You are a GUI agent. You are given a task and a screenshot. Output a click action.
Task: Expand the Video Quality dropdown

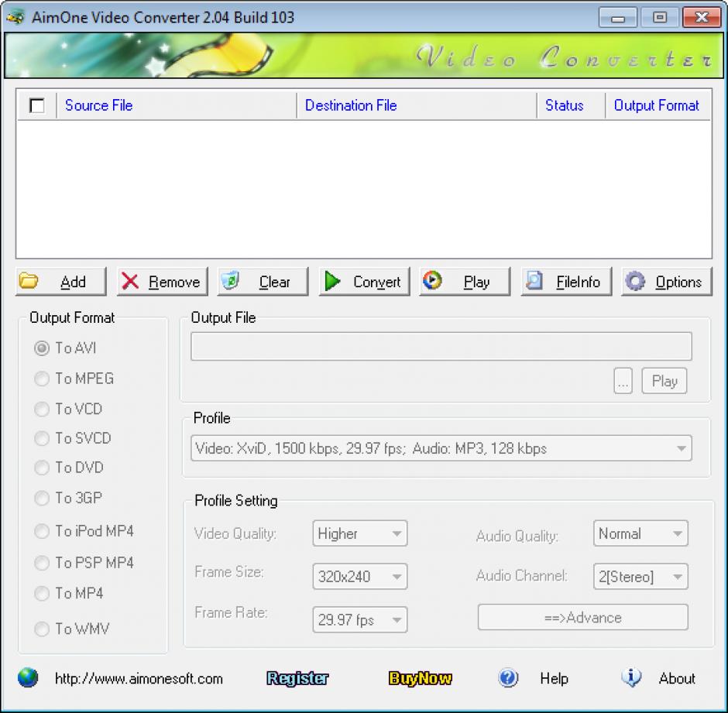coord(360,533)
